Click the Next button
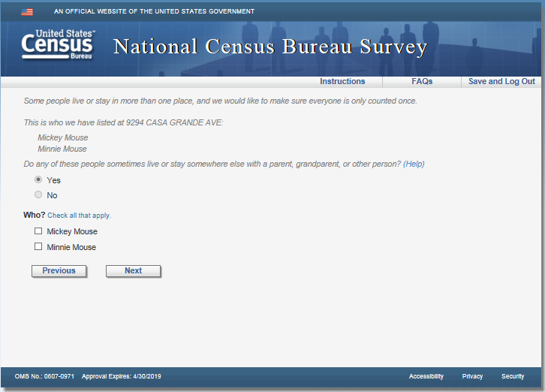Screen dimensions: 545x392 pyautogui.click(x=134, y=271)
